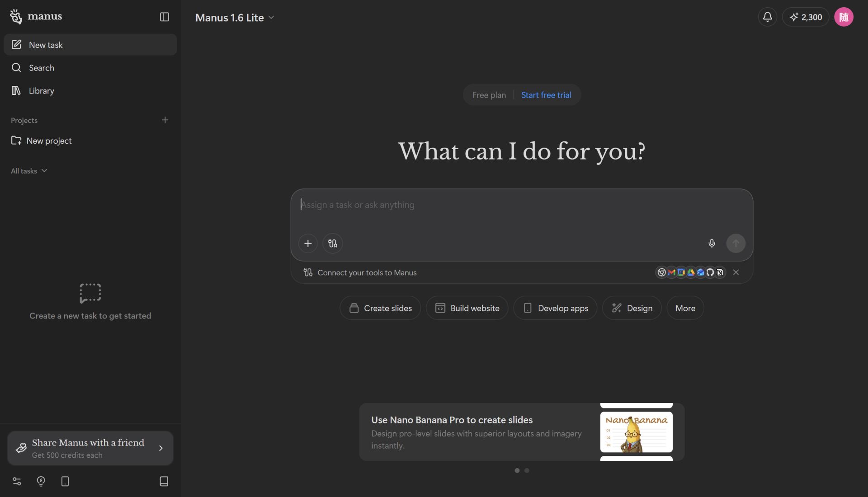Screen dimensions: 868x497
Task: Click the lightbulb help icon in sidebar footer
Action: point(41,482)
